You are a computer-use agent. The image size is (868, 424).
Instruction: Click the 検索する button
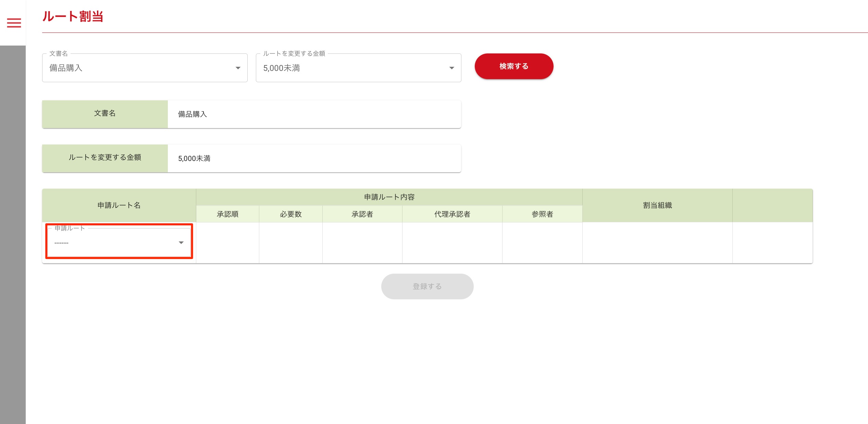click(x=513, y=66)
